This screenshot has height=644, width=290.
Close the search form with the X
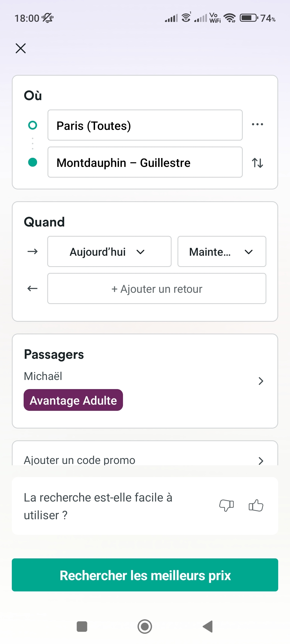pos(21,49)
